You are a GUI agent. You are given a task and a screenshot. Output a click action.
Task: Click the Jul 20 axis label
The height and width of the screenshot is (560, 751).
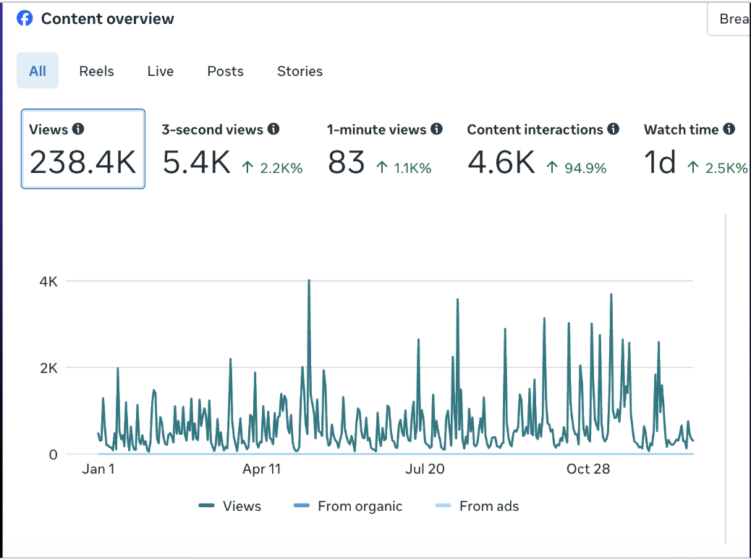(425, 469)
